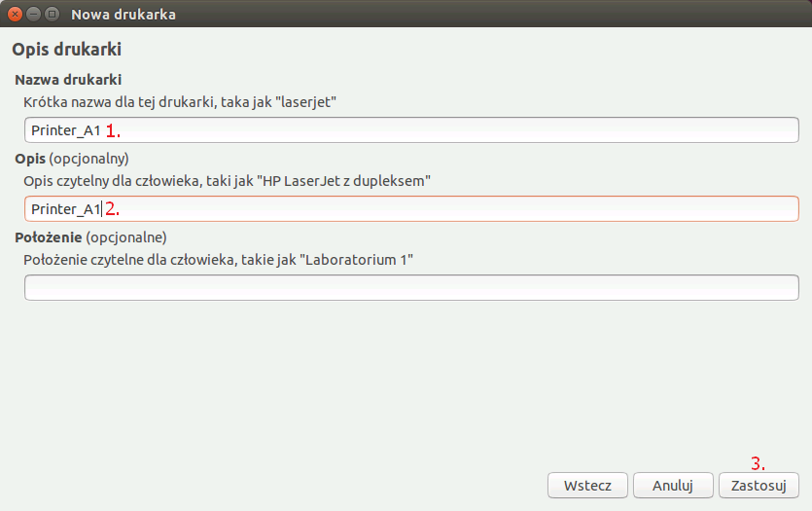Focus the printer name field containing Printer_A1

[411, 130]
